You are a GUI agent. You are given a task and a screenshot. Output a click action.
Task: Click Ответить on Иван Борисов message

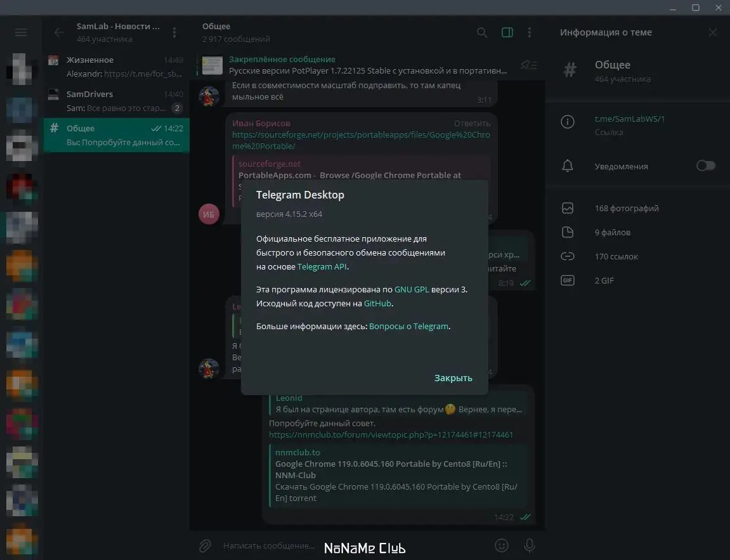tap(472, 124)
